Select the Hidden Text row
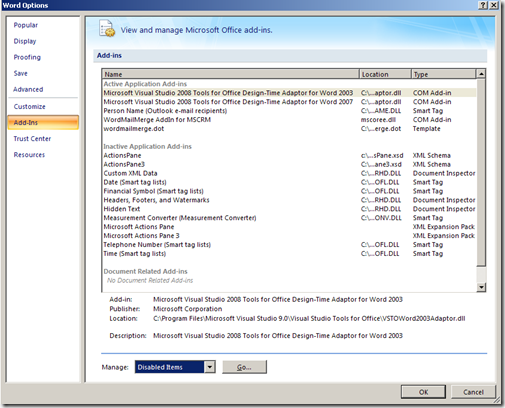 289,209
